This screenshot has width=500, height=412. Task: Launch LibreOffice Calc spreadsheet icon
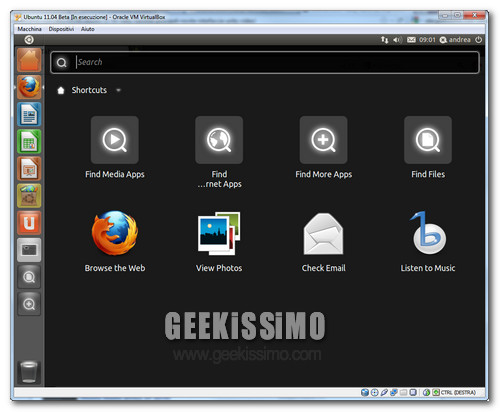[x=29, y=141]
